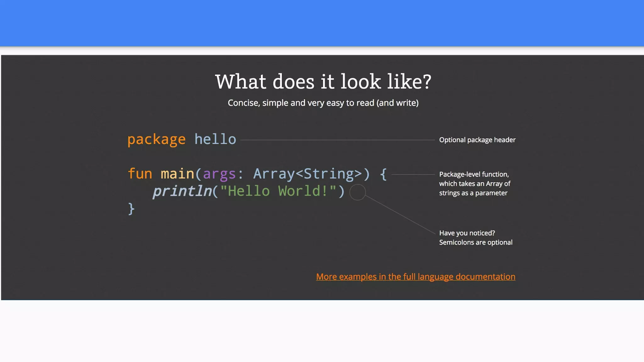The image size is (644, 362).
Task: Click the italic 'println' call
Action: pos(182,191)
